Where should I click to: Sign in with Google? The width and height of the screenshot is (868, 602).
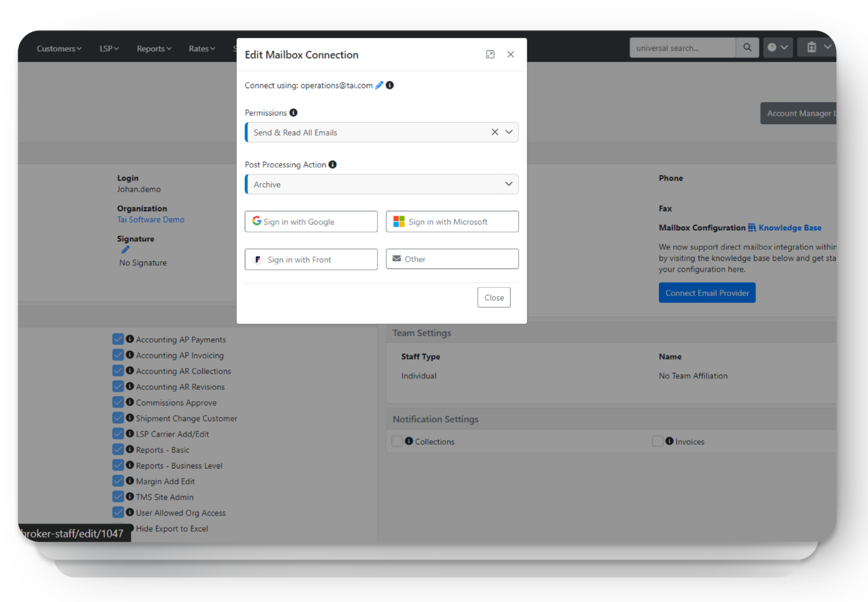pyautogui.click(x=311, y=221)
